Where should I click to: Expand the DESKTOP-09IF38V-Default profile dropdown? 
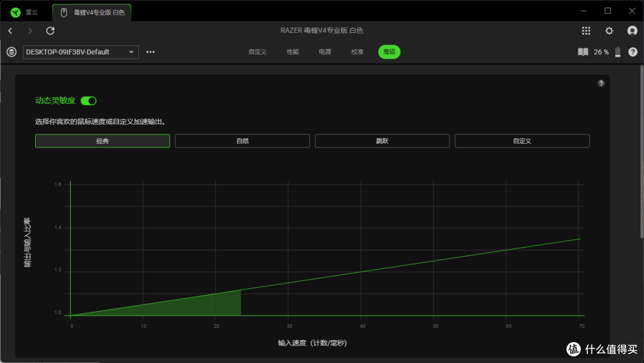(x=81, y=52)
